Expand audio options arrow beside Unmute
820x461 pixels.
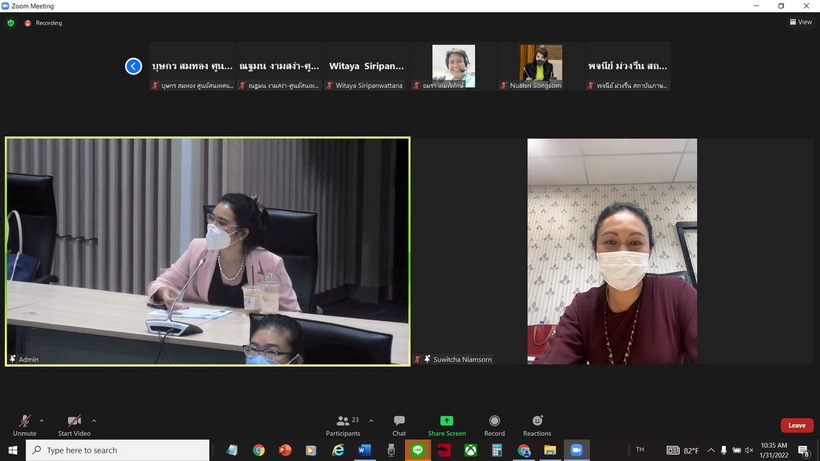pos(42,420)
